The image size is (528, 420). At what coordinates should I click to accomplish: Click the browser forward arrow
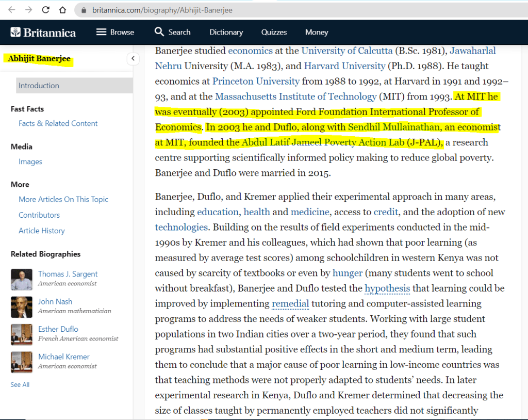[28, 10]
